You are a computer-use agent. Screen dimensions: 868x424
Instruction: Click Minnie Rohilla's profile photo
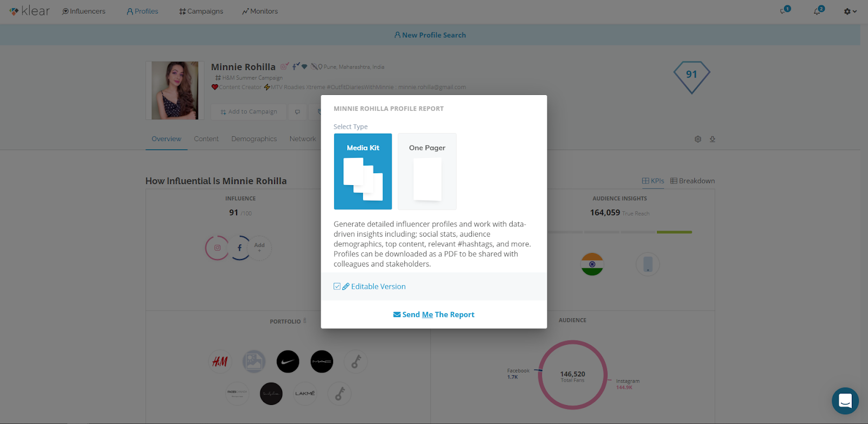[x=175, y=90]
